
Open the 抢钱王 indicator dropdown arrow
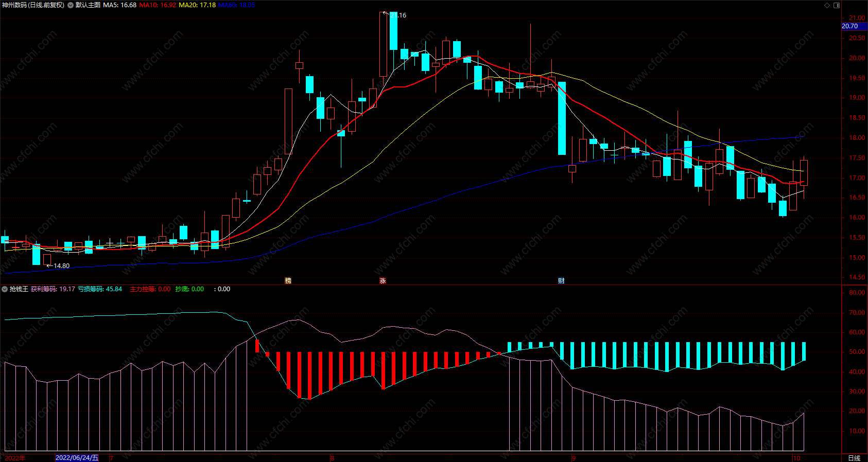click(5, 289)
